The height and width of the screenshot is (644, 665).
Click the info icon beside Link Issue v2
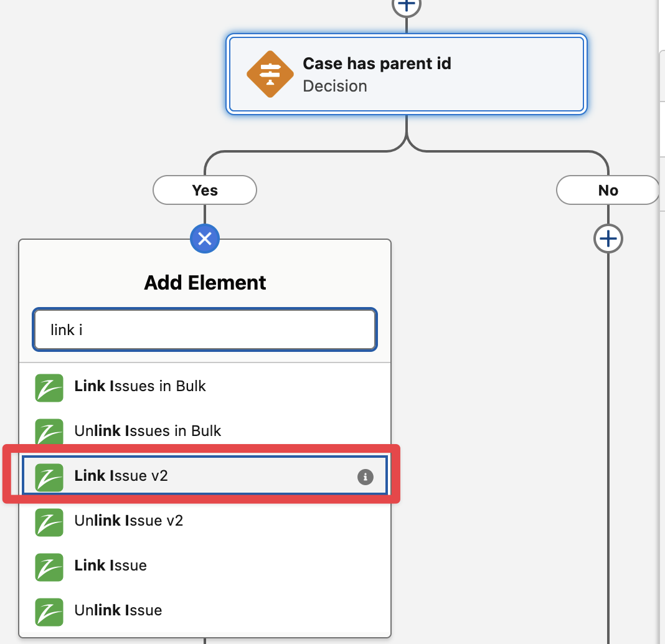[x=365, y=476]
